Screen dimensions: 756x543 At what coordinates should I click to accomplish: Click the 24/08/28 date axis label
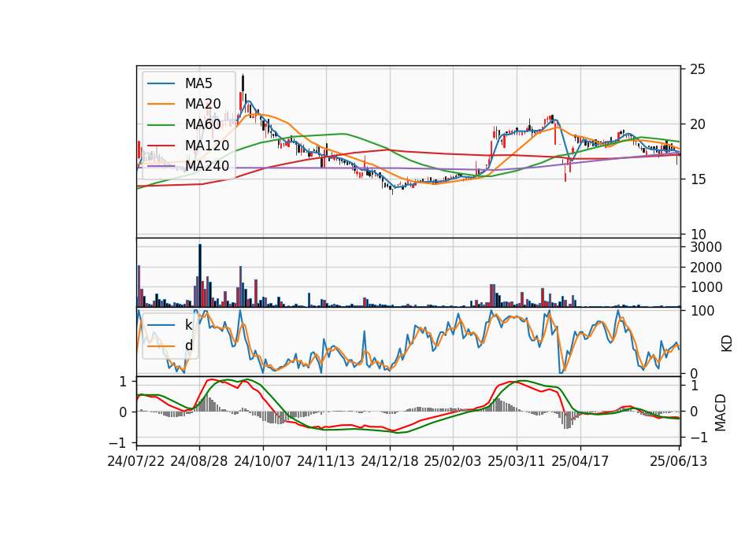[x=199, y=461]
